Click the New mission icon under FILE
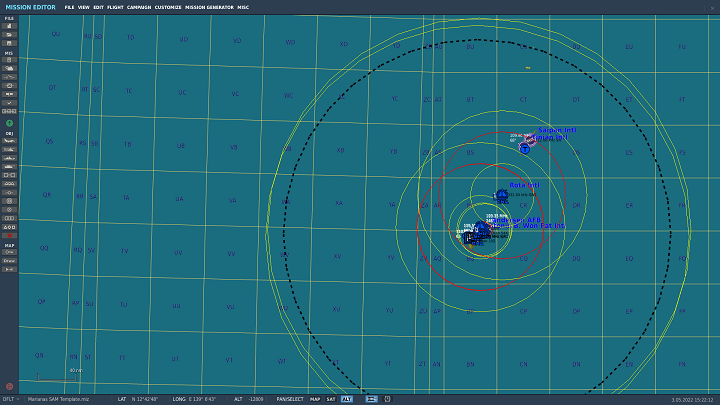 click(x=9, y=26)
